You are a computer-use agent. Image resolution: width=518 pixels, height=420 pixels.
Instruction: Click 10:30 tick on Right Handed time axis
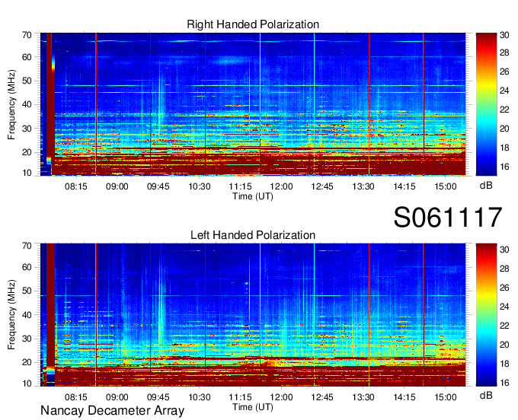point(200,186)
